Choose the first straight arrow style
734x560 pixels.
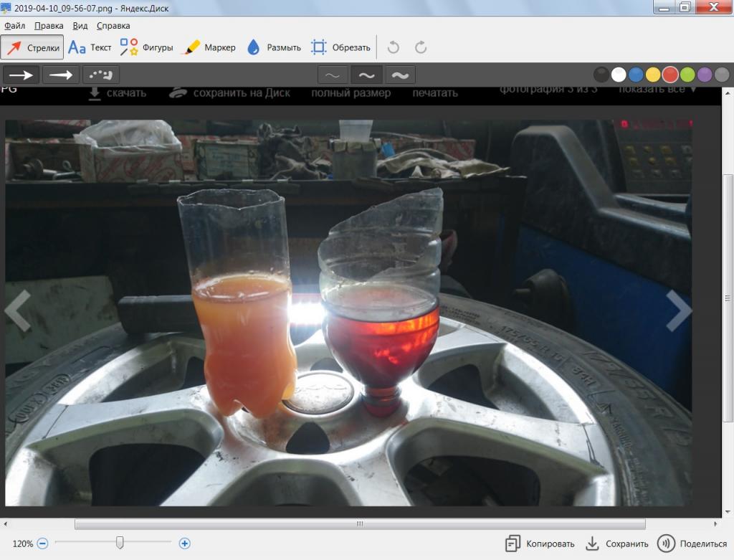(x=21, y=75)
